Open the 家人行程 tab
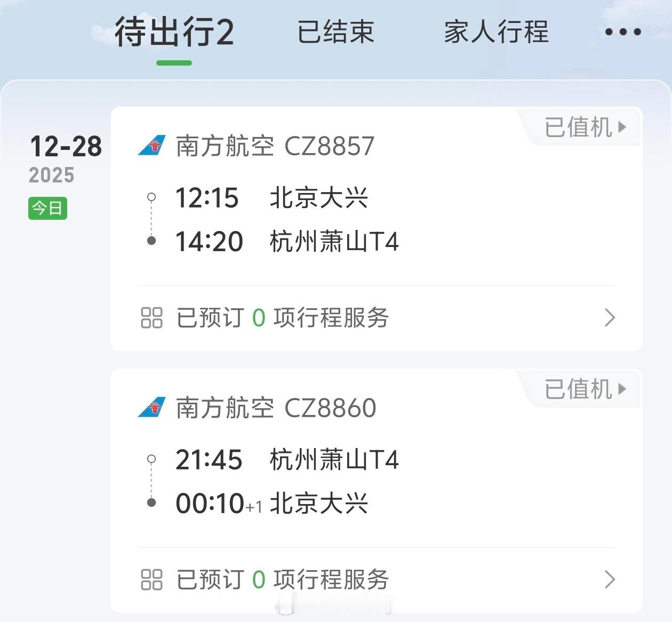The height and width of the screenshot is (622, 672). (x=496, y=32)
